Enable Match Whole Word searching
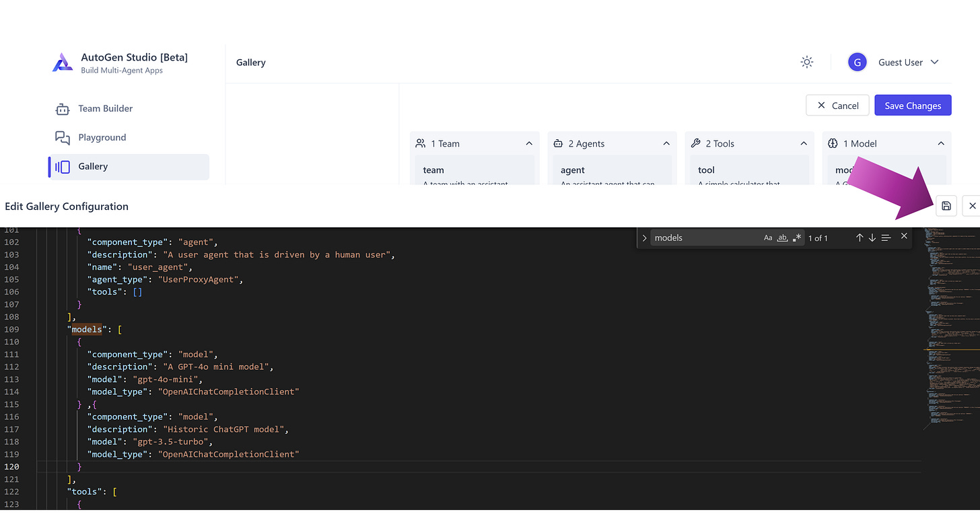980x528 pixels. click(x=782, y=237)
